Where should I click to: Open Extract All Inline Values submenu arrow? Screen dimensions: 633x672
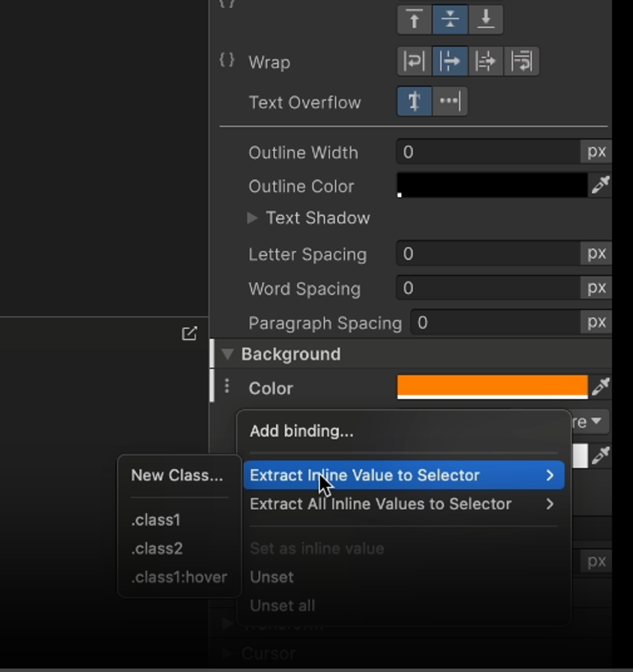pyautogui.click(x=550, y=504)
